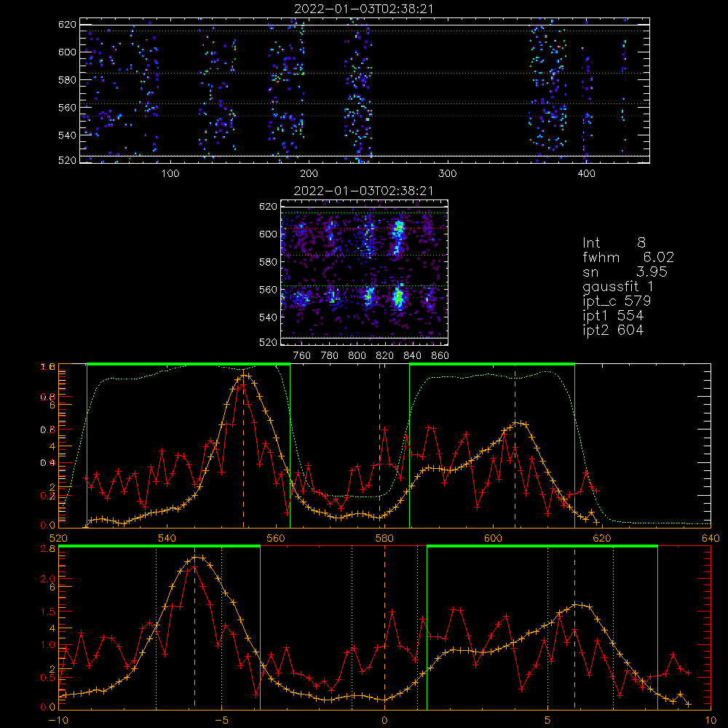Click x-axis label 10 on bottom plot
Image resolution: width=728 pixels, height=728 pixels.
tap(711, 720)
